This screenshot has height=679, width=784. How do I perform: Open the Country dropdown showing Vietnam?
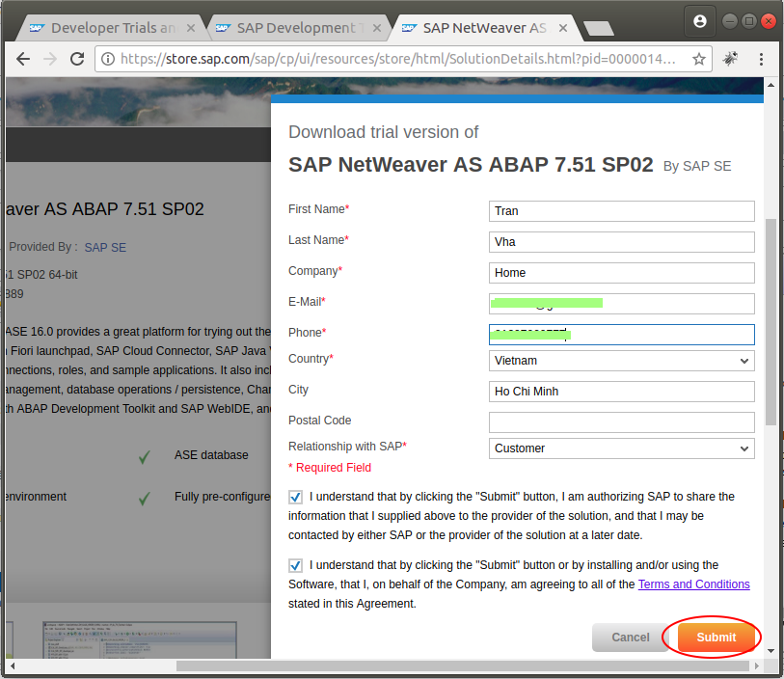point(621,361)
